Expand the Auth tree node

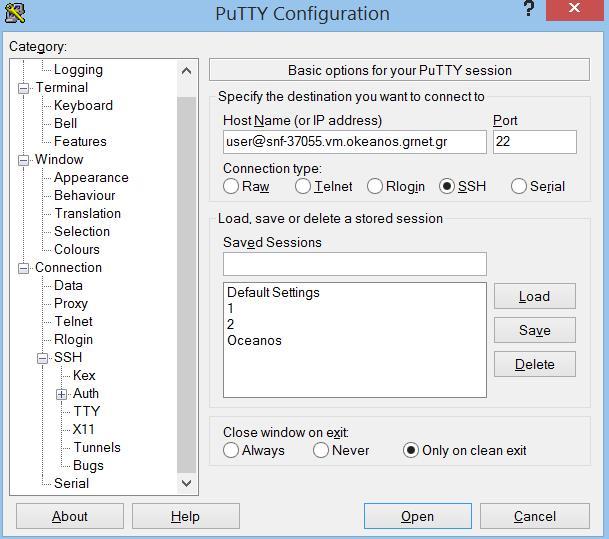(61, 394)
